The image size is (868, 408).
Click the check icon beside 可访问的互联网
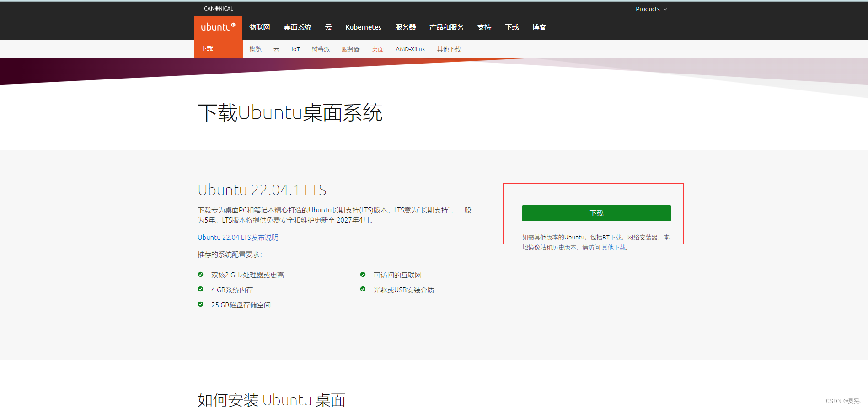[363, 275]
